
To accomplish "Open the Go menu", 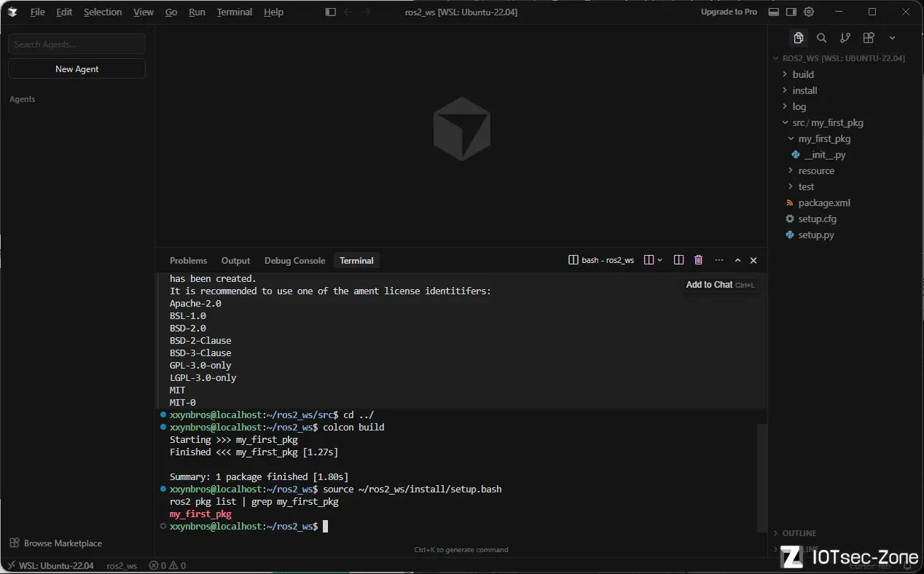I will [x=171, y=12].
